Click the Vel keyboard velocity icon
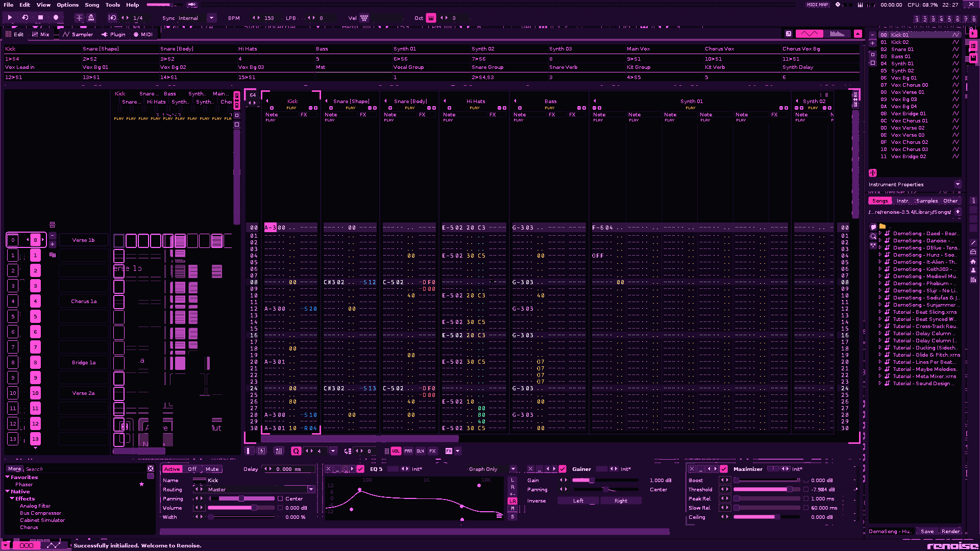Image resolution: width=980 pixels, height=551 pixels. point(364,18)
